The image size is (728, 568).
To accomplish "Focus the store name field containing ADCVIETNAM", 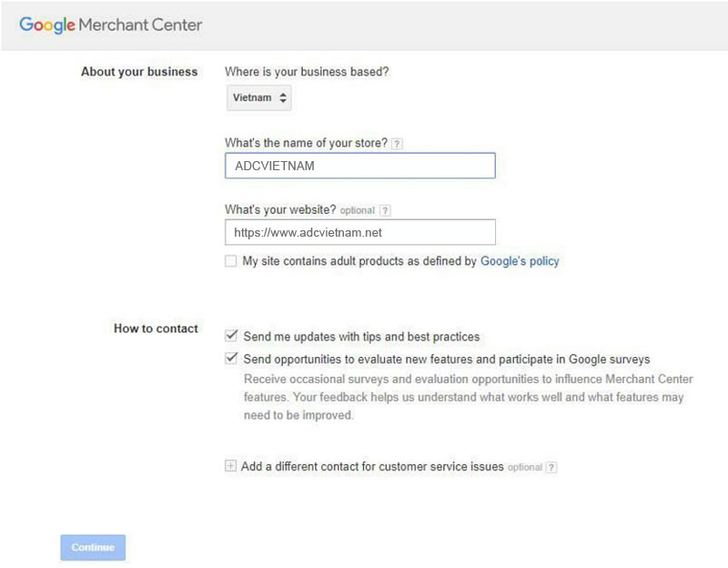I will pyautogui.click(x=359, y=166).
